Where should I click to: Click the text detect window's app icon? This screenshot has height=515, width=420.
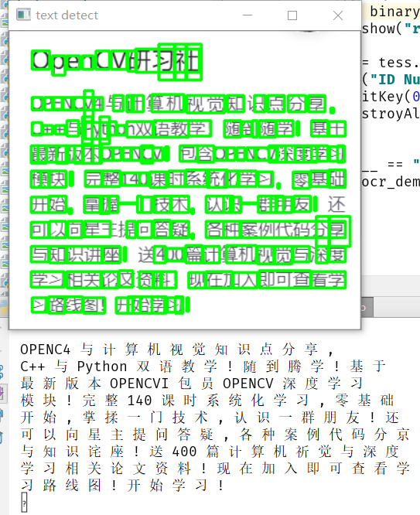point(23,15)
